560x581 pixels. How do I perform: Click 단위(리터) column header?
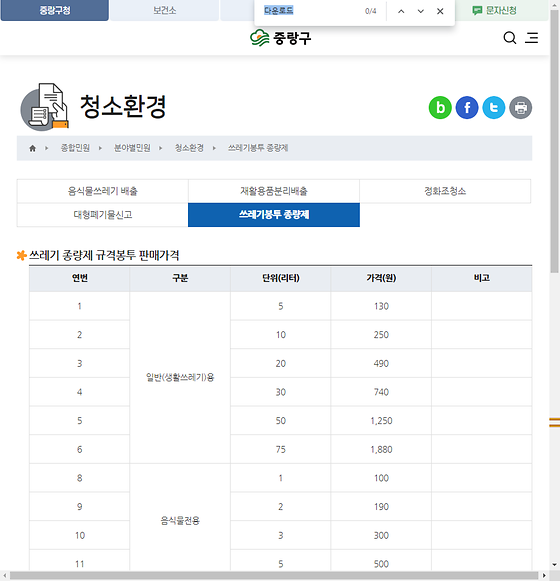281,278
